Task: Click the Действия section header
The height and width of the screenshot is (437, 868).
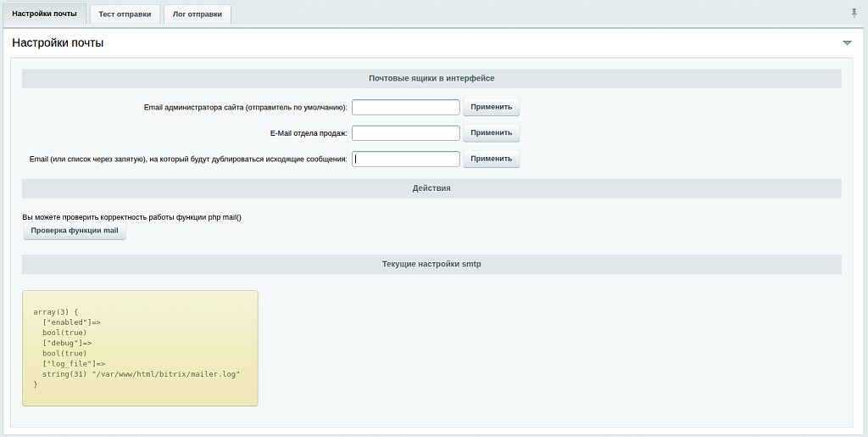Action: 431,188
